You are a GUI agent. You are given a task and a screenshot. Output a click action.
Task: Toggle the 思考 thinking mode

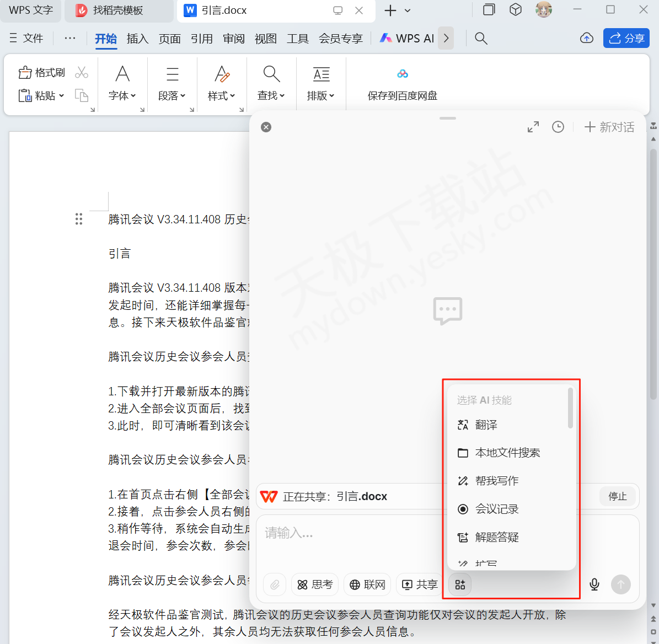pos(315,584)
